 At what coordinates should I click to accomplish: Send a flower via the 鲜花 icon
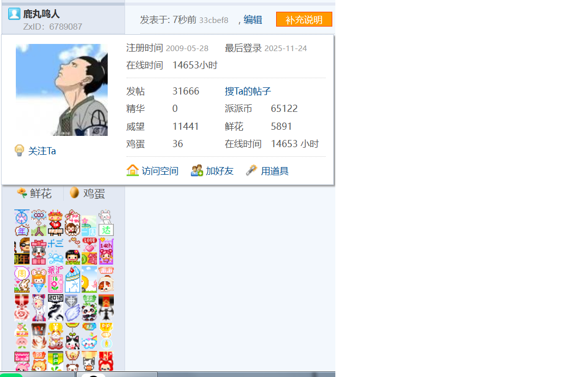[x=22, y=193]
